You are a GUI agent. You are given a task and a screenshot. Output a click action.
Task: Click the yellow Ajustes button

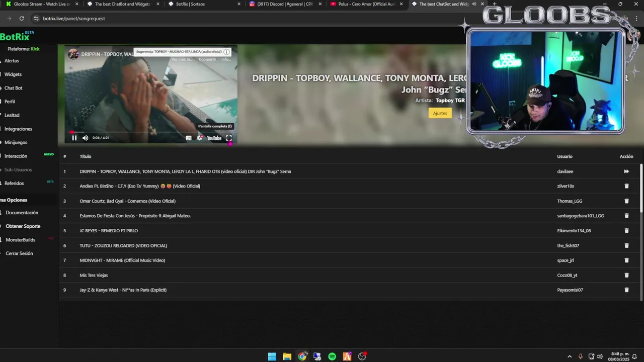coord(440,113)
